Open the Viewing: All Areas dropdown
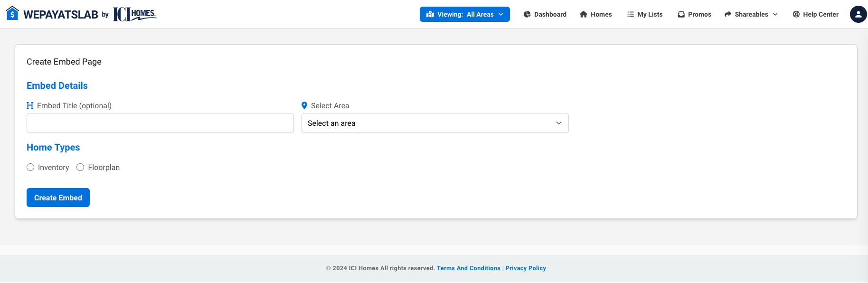 click(464, 14)
